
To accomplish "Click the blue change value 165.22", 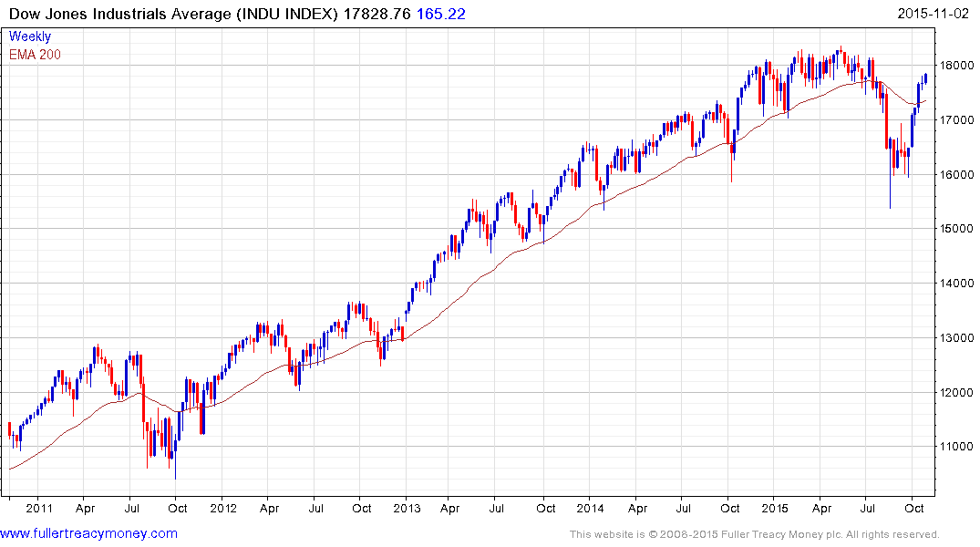I will tap(440, 14).
